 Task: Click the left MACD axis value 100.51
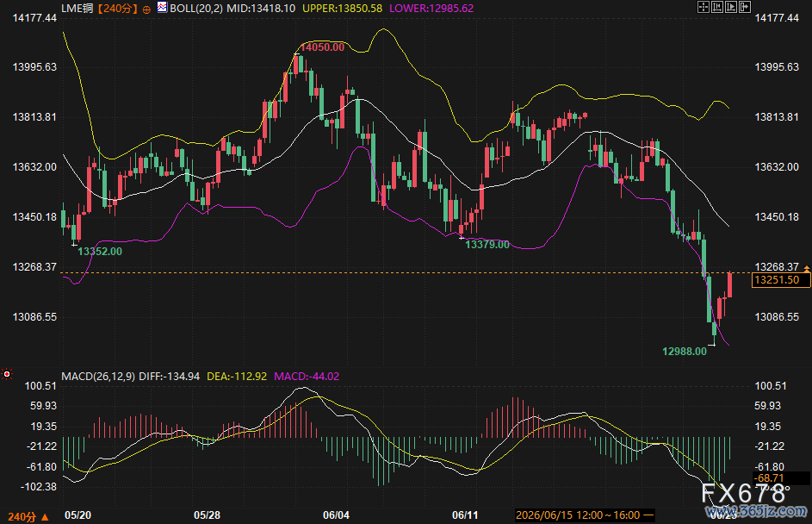pos(41,385)
